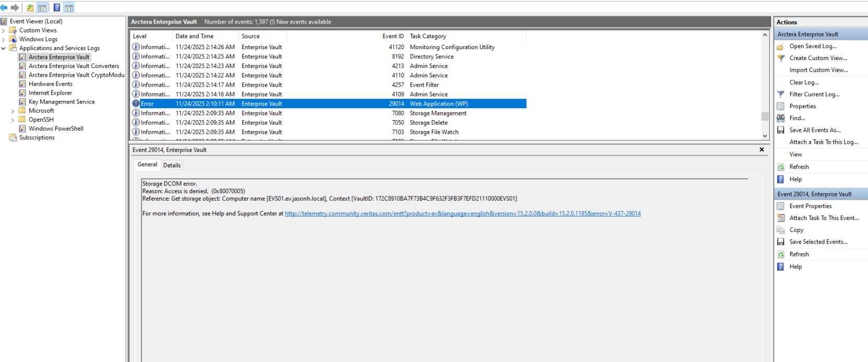Select Arctera Enterprise Vault CryptoModu log
This screenshot has width=868, height=362.
[76, 75]
